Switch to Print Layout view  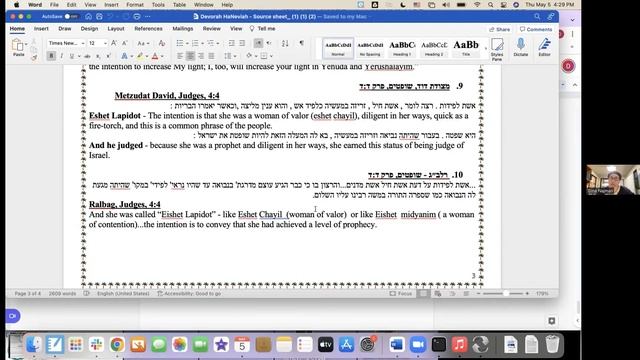pyautogui.click(x=424, y=293)
